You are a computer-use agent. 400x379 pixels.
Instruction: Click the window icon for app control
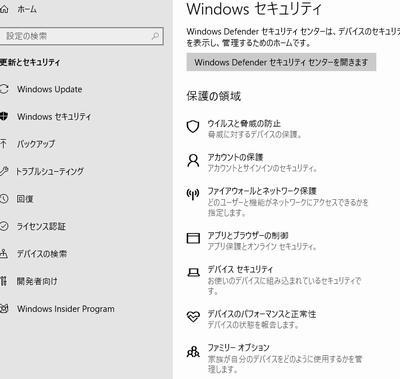pyautogui.click(x=193, y=238)
